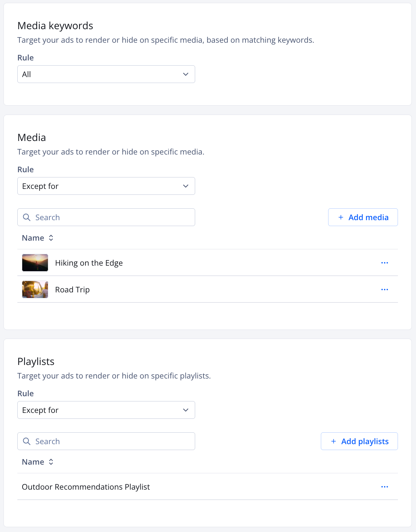Click the plus icon on Add playlists
Screen dimensions: 416x532
tap(334, 441)
